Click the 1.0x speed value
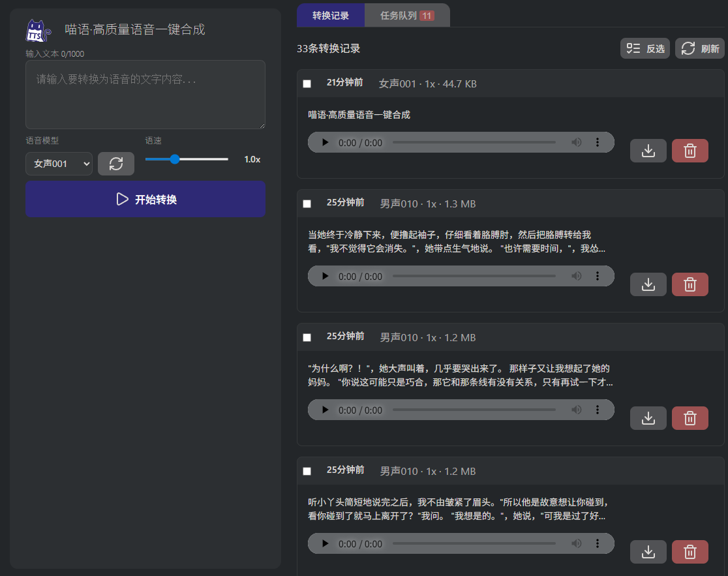The width and height of the screenshot is (728, 576). pyautogui.click(x=252, y=159)
